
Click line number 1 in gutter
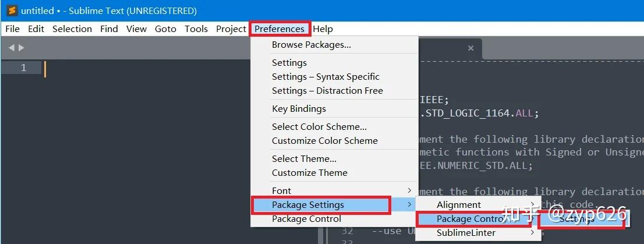(x=23, y=68)
